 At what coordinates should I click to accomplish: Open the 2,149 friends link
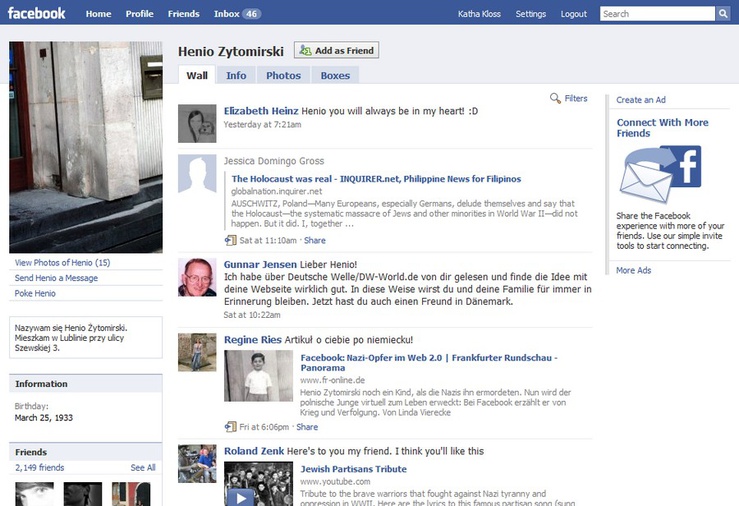pos(40,467)
